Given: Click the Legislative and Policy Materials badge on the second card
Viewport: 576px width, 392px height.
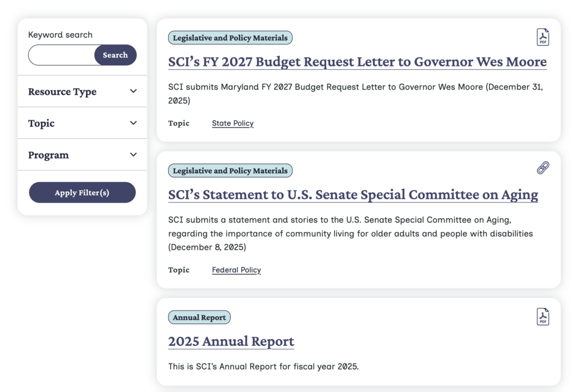Looking at the screenshot, I should click(x=230, y=170).
